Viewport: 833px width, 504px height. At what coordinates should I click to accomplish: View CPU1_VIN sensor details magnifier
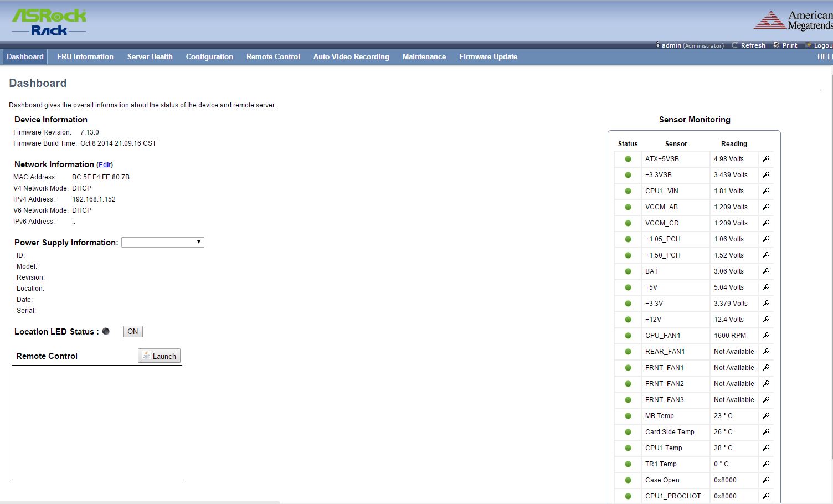(x=766, y=191)
